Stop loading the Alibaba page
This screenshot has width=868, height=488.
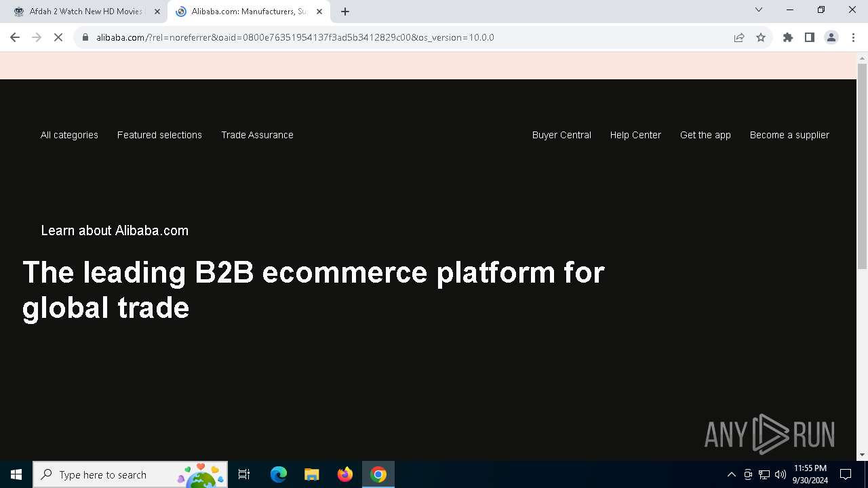pos(58,37)
